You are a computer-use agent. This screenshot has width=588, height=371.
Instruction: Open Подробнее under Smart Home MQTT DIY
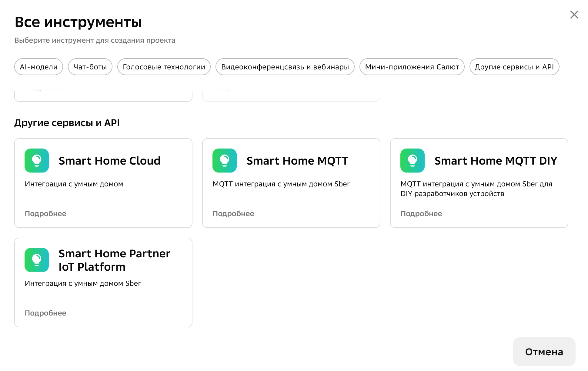pos(421,213)
